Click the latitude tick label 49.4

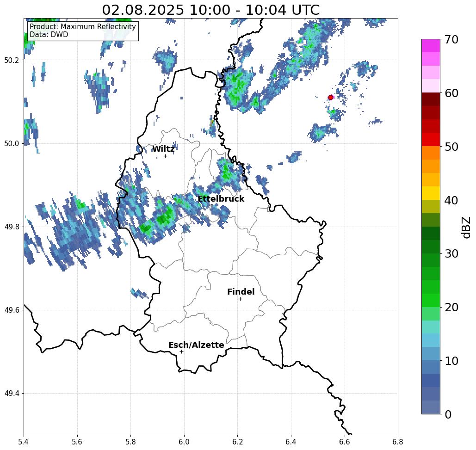tap(12, 394)
